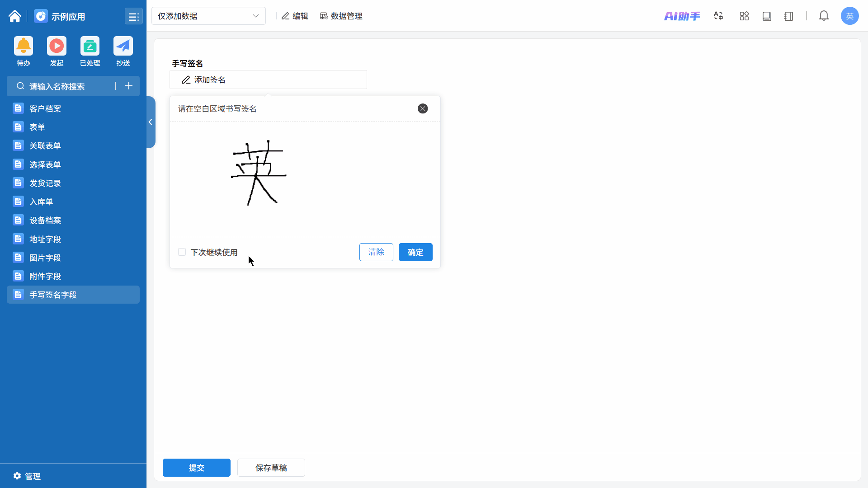
Task: Click the apps grid icon
Action: tap(744, 16)
